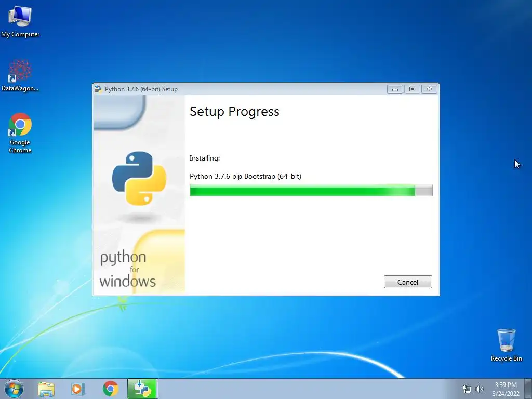Click the "Python 3.7.6 pip Bootstrap (64-bit)" text
Viewport: 532px width, 399px height.
tap(245, 177)
